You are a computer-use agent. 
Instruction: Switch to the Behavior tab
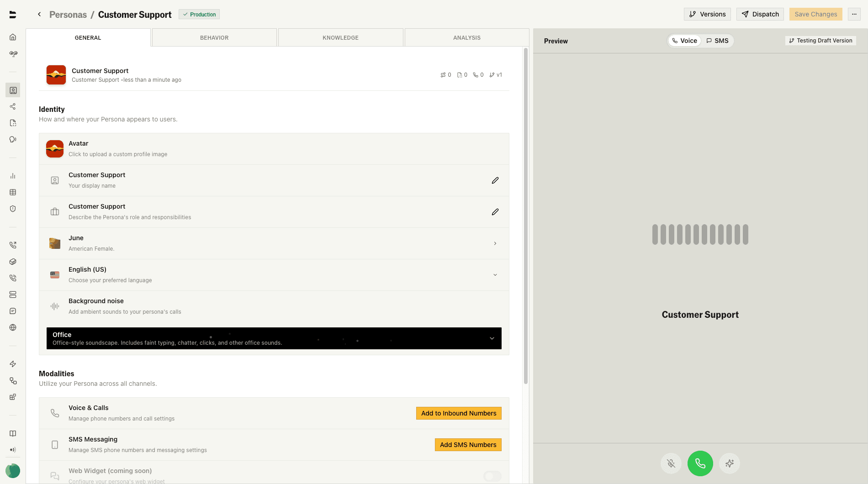[x=214, y=37]
